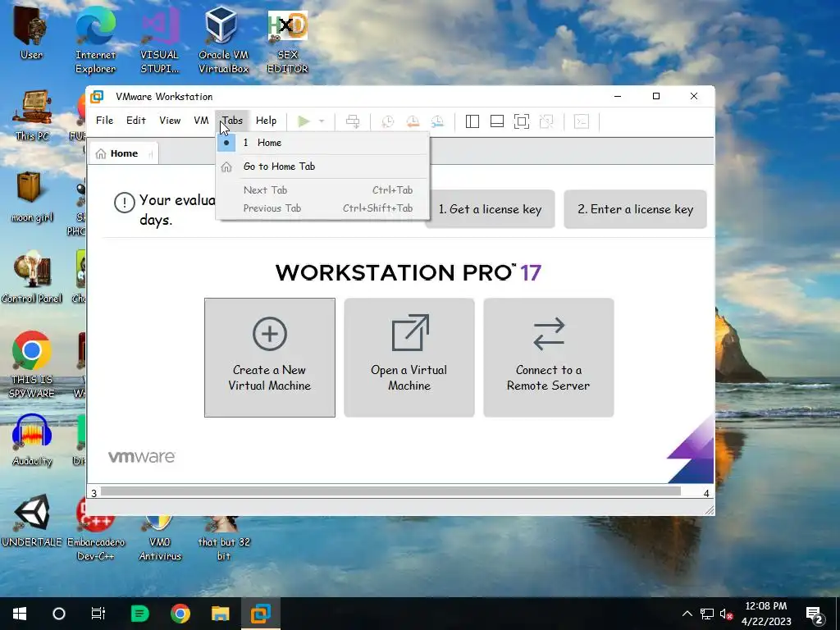The image size is (840, 630).
Task: Click the Windows Start button
Action: click(20, 614)
